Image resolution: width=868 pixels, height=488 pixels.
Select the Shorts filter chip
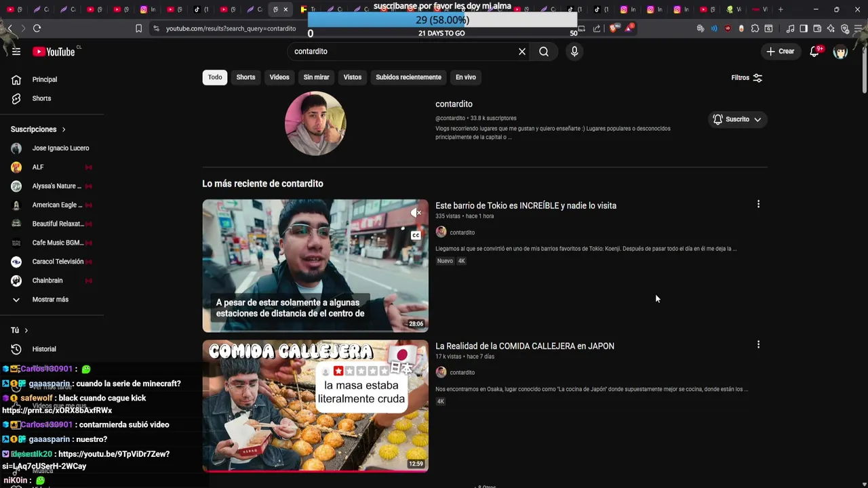click(x=245, y=77)
